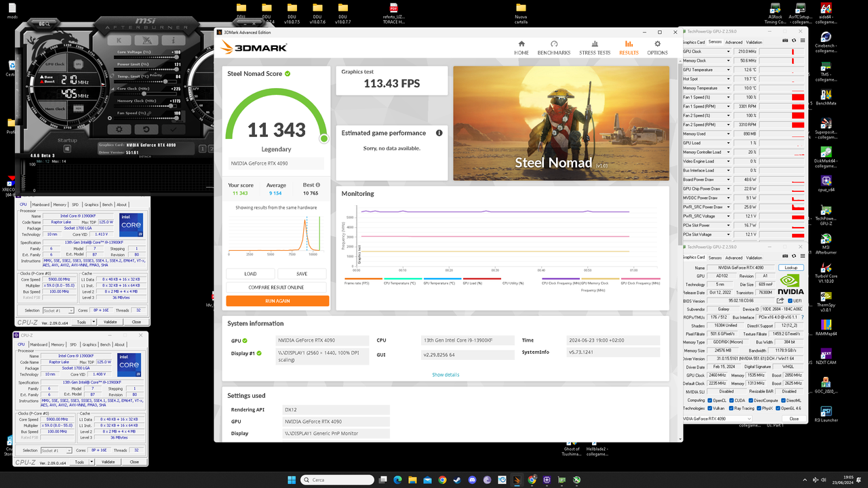Reset Afterburner settings with the circular arrow

[x=146, y=129]
